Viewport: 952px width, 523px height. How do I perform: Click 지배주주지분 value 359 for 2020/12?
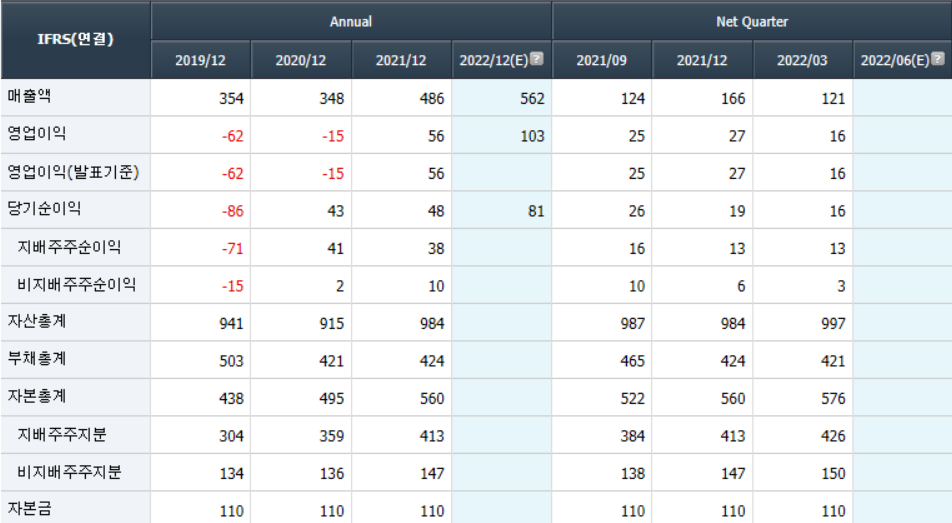332,437
